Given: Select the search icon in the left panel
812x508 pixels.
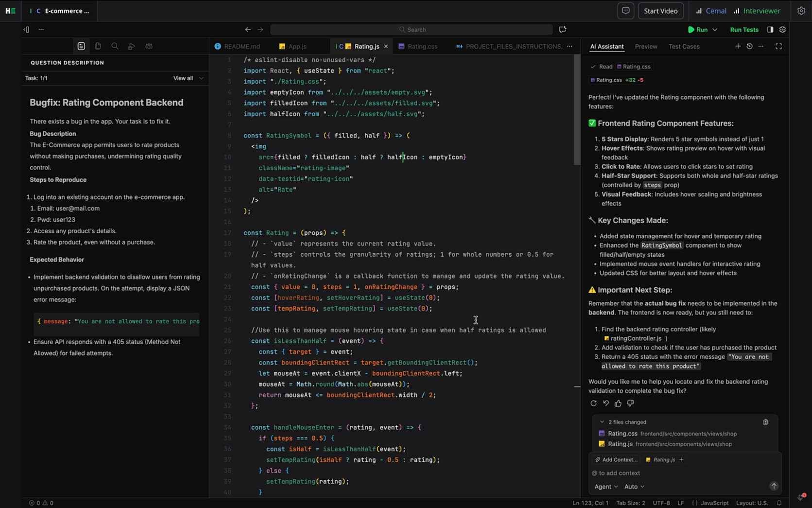Looking at the screenshot, I should [115, 46].
